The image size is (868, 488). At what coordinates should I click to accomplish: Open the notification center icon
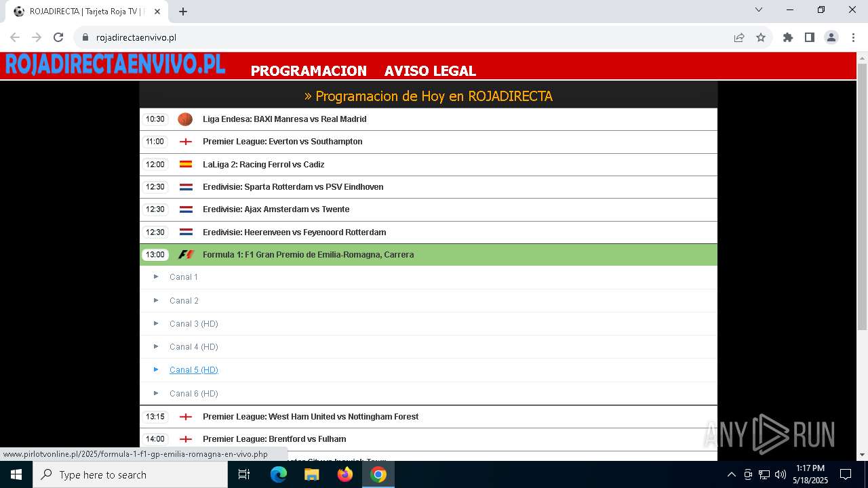pyautogui.click(x=846, y=474)
